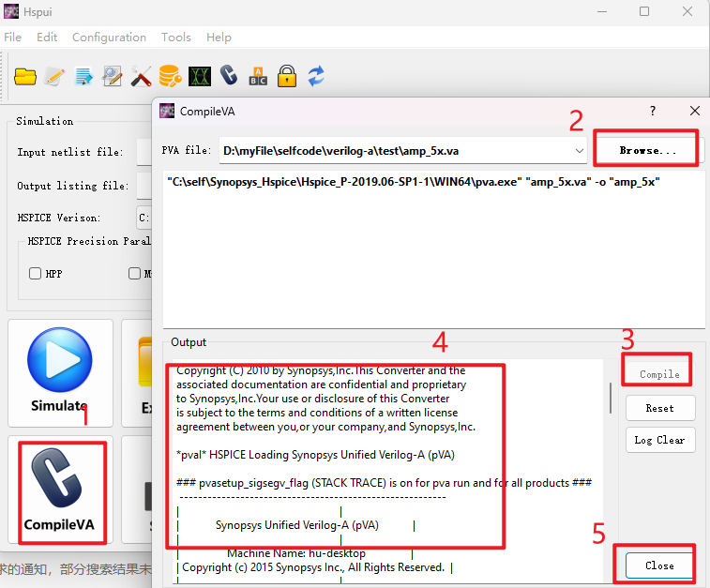The height and width of the screenshot is (588, 710).
Task: Open the crossed tools configuration icon
Action: click(141, 76)
